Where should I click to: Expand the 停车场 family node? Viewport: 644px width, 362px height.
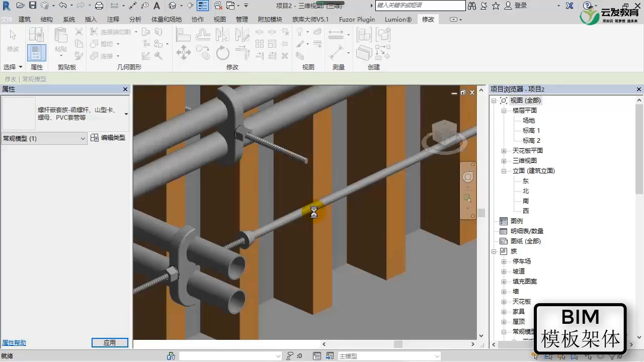(x=504, y=261)
